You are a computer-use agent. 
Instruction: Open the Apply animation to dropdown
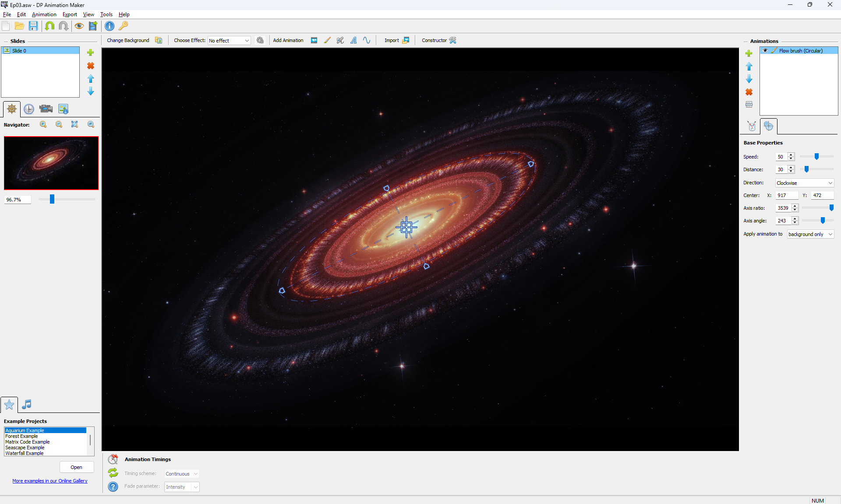pos(810,234)
